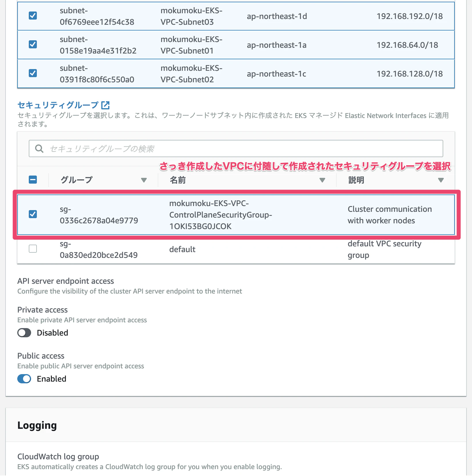
Task: Click the 'default' security group name cell
Action: coord(182,249)
